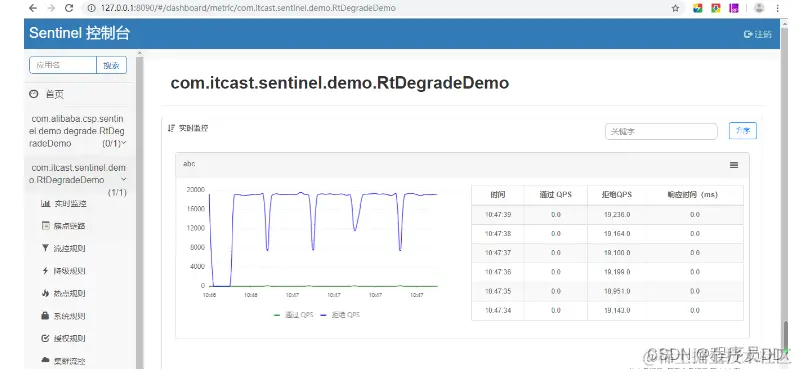The image size is (798, 372).
Task: Click the (1/1) instance count label
Action: click(117, 193)
